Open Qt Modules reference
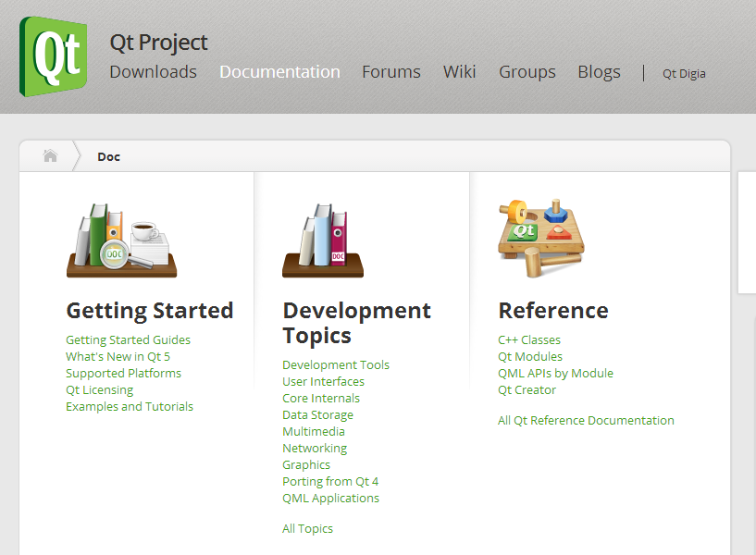 [x=530, y=356]
